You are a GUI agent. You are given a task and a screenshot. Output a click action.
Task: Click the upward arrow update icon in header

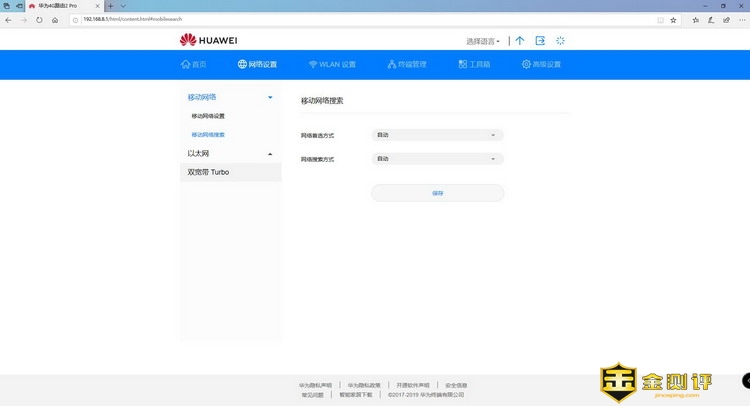pos(519,41)
